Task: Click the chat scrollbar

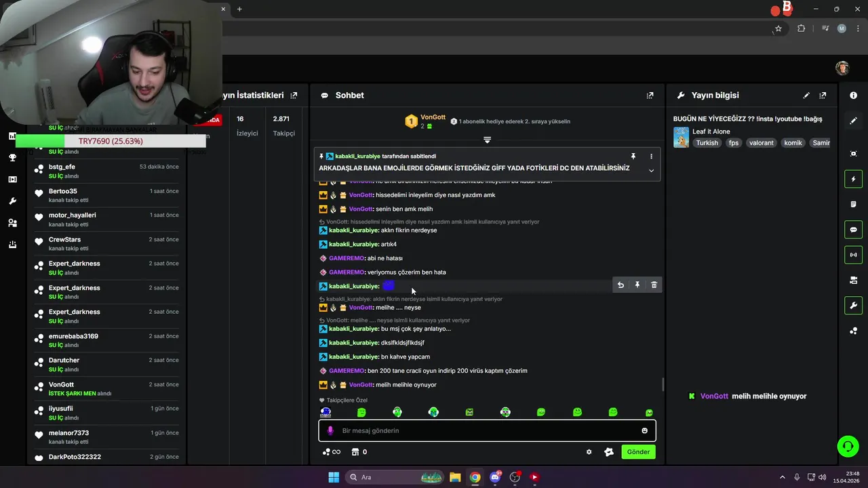Action: pyautogui.click(x=663, y=384)
